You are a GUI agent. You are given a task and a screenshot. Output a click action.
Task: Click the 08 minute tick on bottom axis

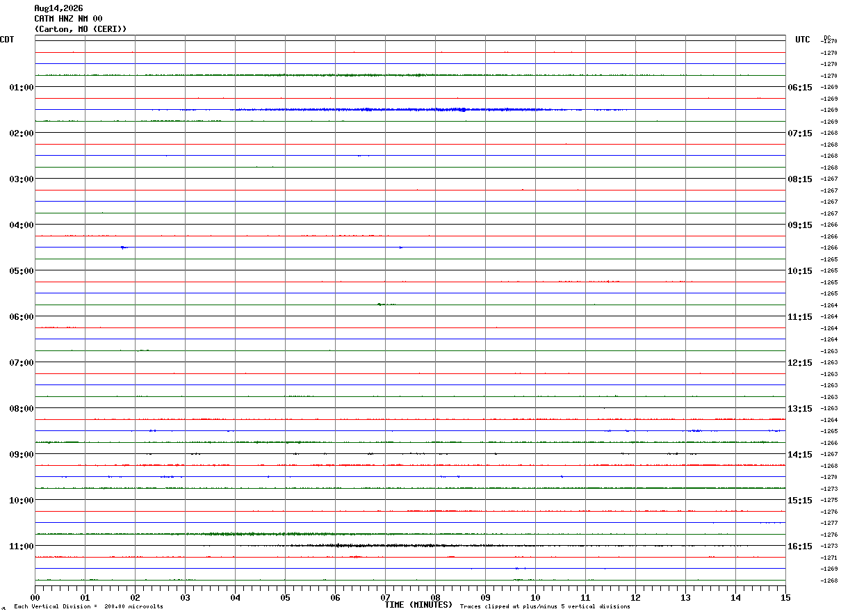[435, 597]
